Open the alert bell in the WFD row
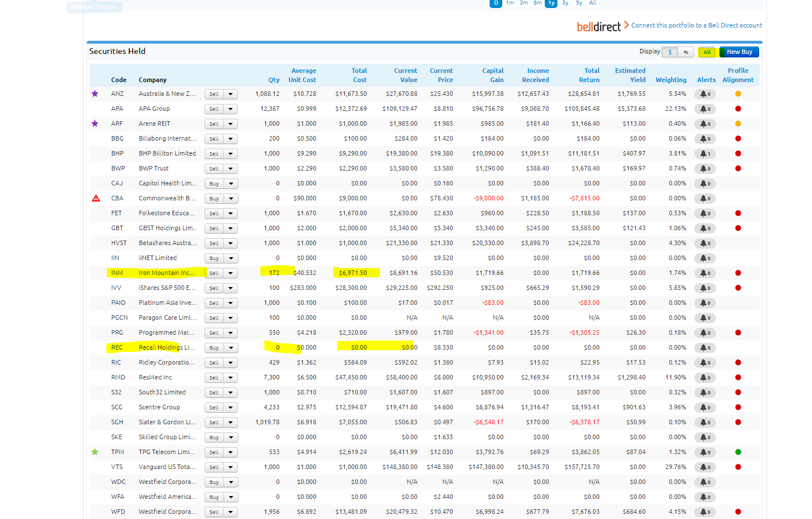Screen dimensions: 812x519 (x=705, y=512)
